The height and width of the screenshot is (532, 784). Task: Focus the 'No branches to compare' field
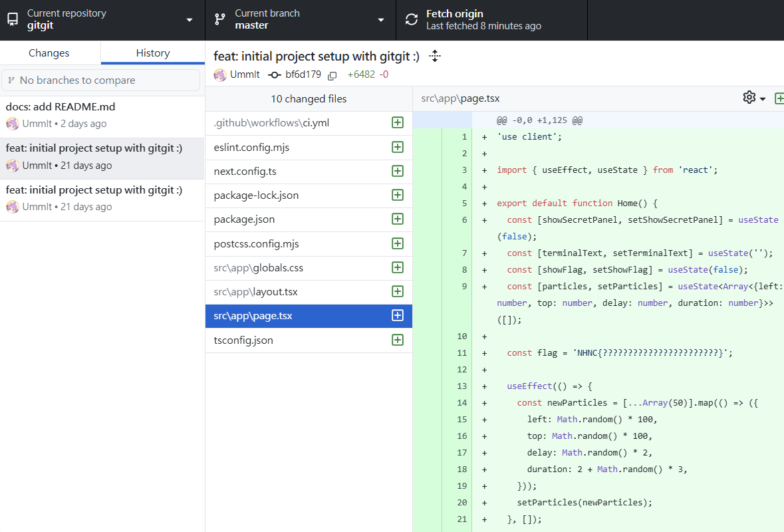[x=101, y=80]
